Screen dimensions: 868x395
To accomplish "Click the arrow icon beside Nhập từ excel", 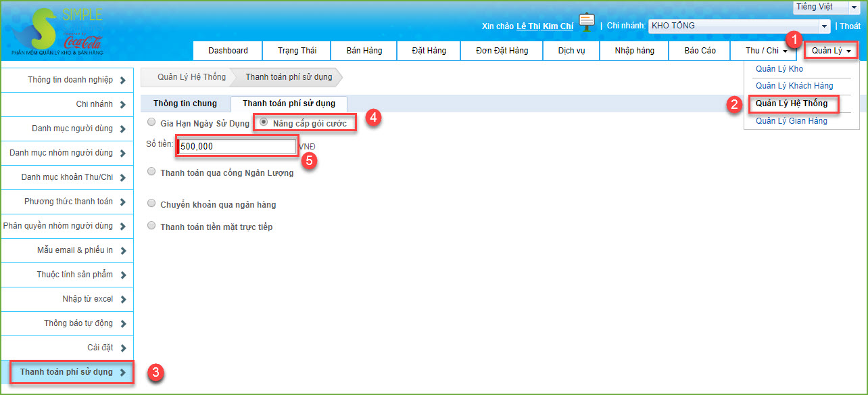I will [x=122, y=300].
